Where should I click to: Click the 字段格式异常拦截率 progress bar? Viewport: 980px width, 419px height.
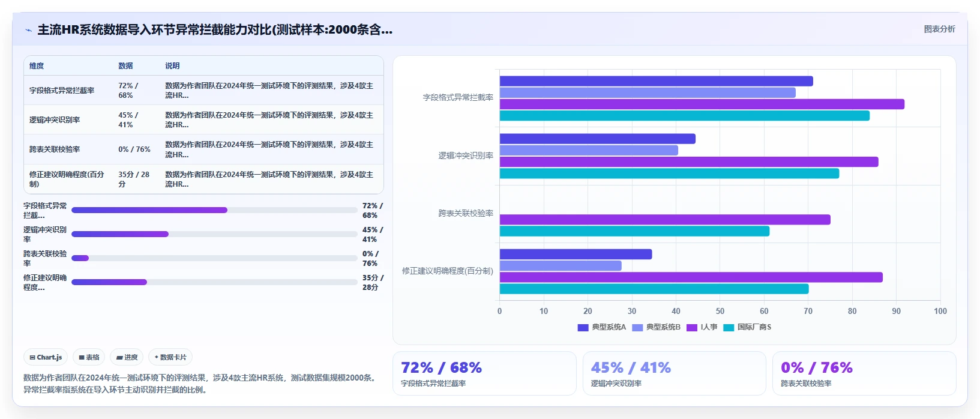214,210
